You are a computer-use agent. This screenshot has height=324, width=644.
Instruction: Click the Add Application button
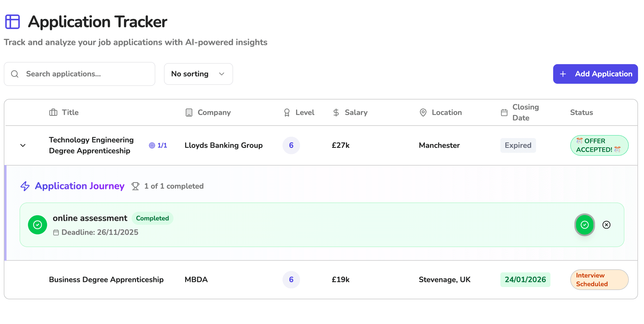[x=595, y=74]
